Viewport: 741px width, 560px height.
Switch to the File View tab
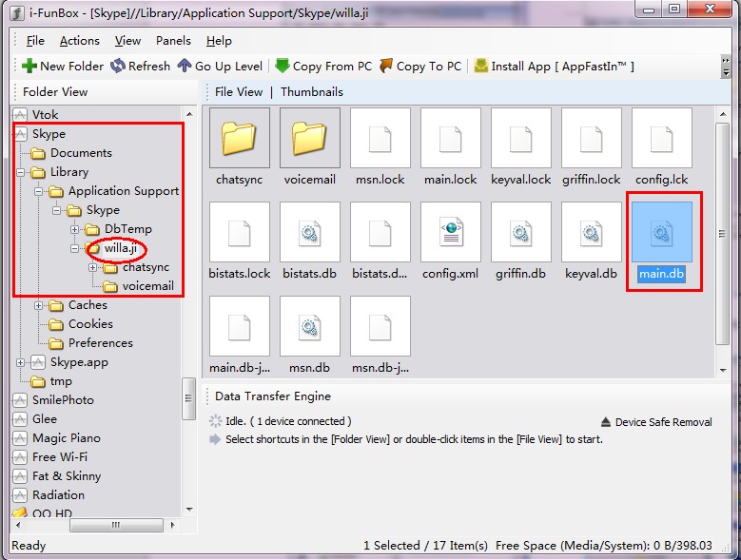tap(239, 92)
